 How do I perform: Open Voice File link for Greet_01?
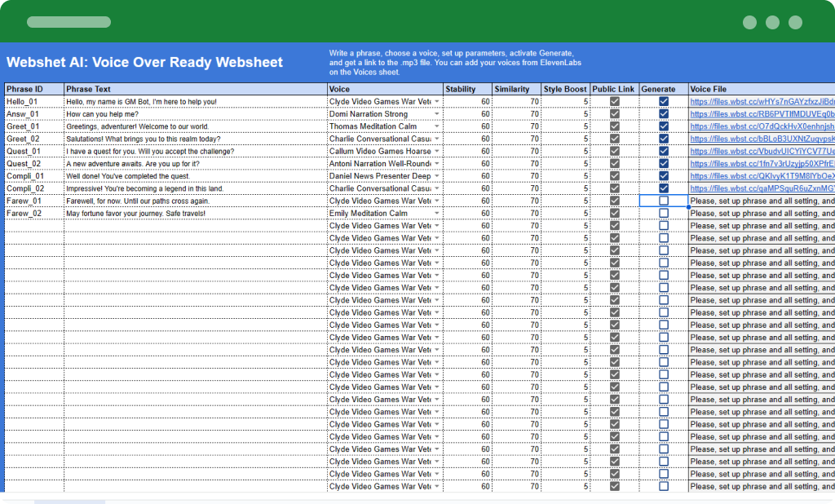[762, 126]
